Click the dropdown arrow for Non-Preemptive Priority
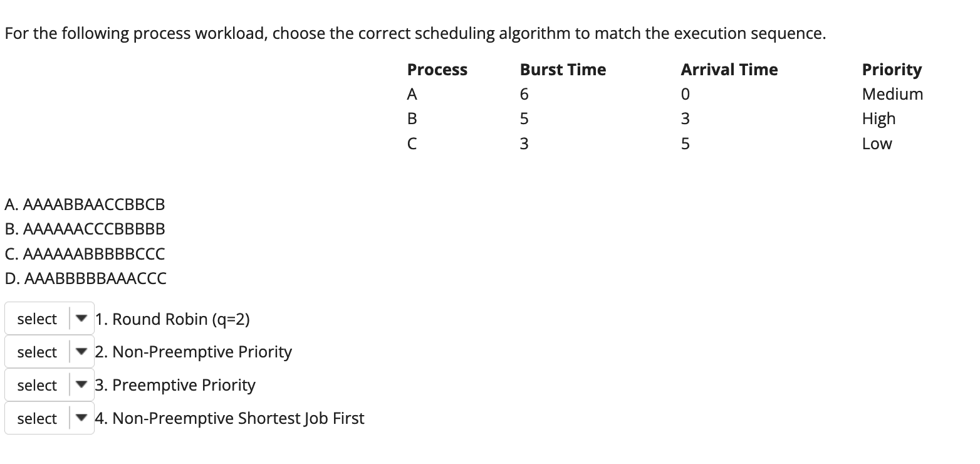This screenshot has height=464, width=980. 81,352
